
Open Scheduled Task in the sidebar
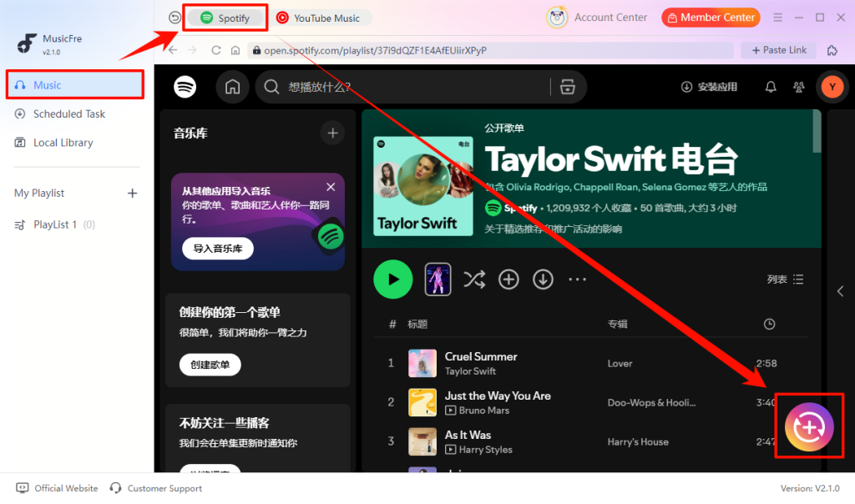pyautogui.click(x=69, y=113)
